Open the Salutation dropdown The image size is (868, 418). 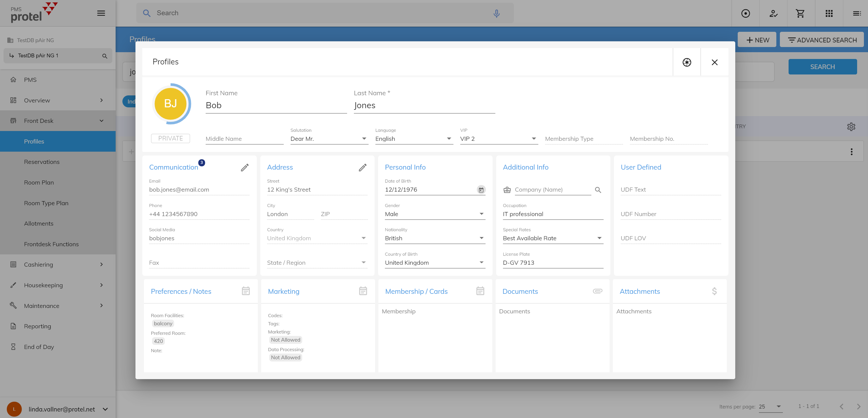tap(329, 139)
